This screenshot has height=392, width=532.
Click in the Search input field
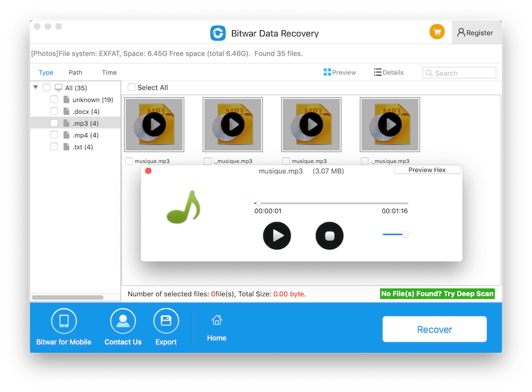pos(459,73)
